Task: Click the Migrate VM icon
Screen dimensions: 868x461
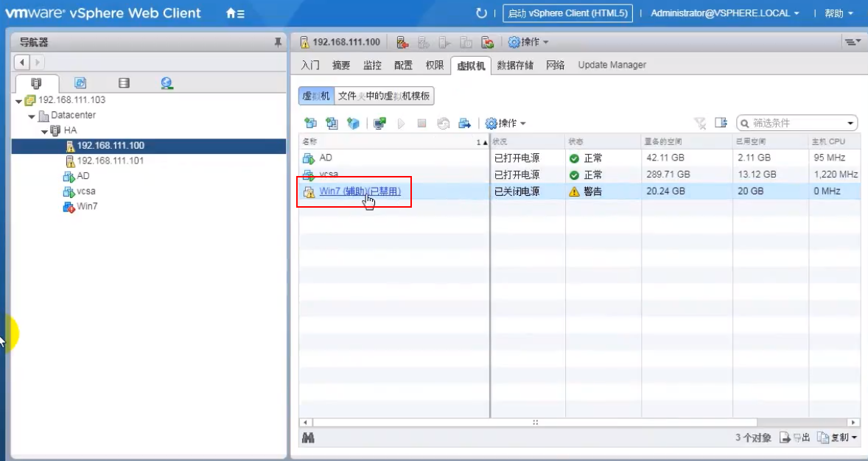Action: click(464, 123)
